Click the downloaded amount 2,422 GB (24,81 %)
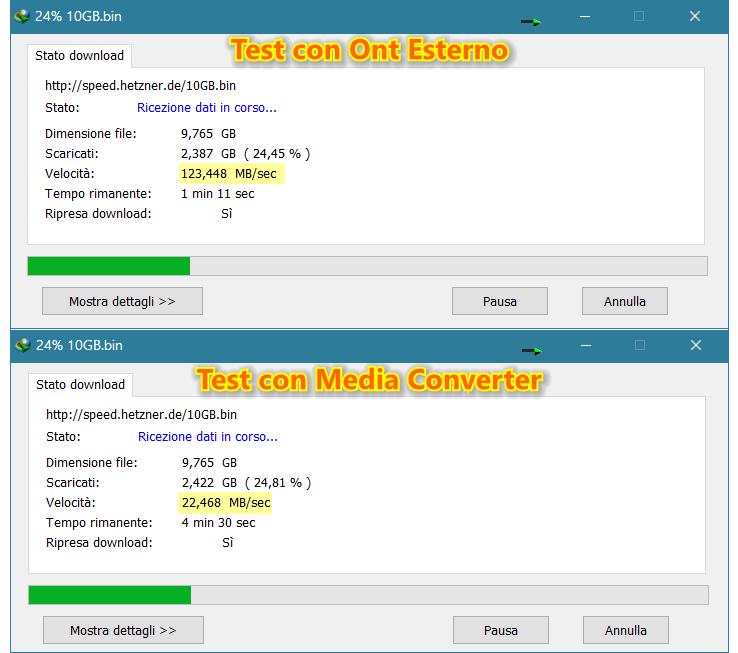 [246, 483]
